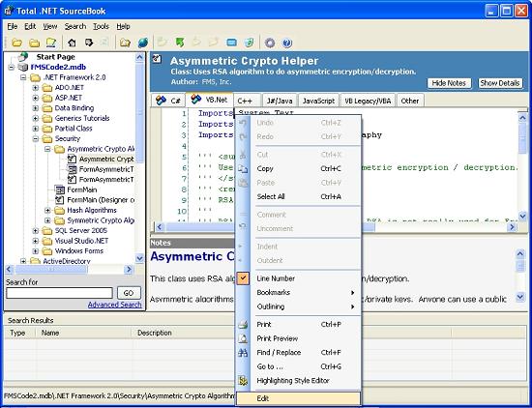532x408 pixels.
Task: Click the Show Details button
Action: click(x=500, y=83)
